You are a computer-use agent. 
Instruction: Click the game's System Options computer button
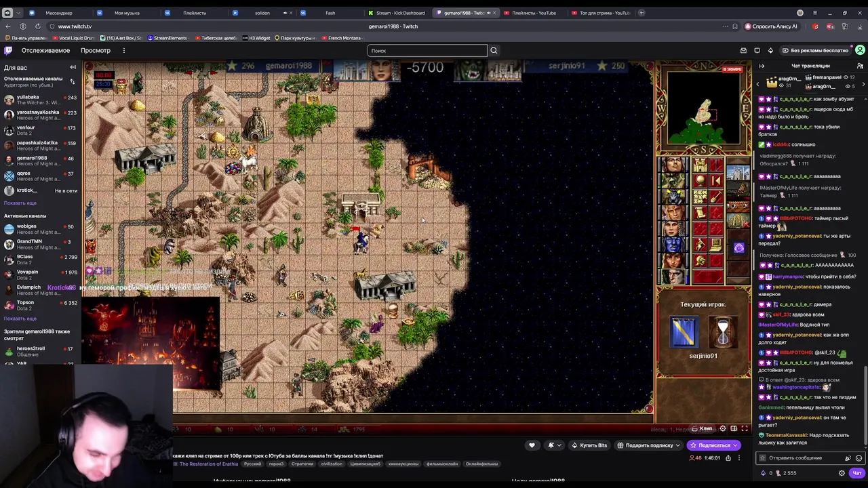(x=715, y=245)
